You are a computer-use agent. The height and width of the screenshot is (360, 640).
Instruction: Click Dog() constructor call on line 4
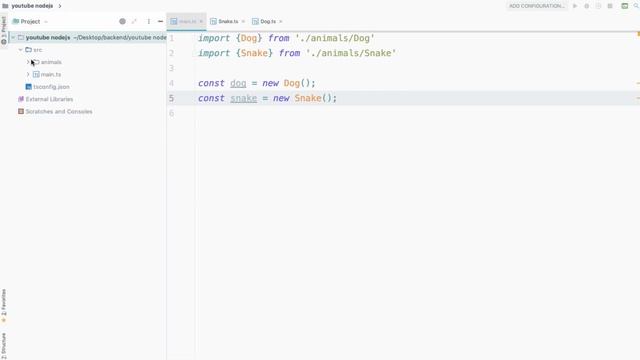[x=297, y=83]
